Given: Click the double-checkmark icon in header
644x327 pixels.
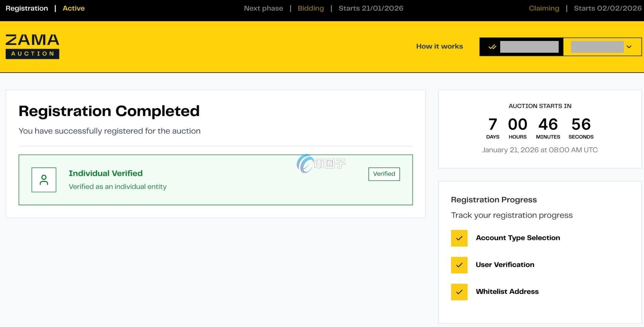Looking at the screenshot, I should [492, 47].
